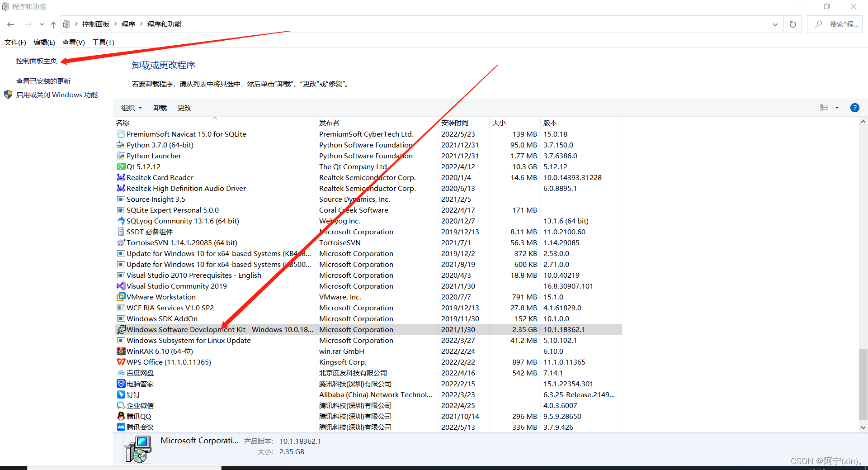Click the vertical scrollbar thumb
The height and width of the screenshot is (470, 868).
pyautogui.click(x=863, y=385)
